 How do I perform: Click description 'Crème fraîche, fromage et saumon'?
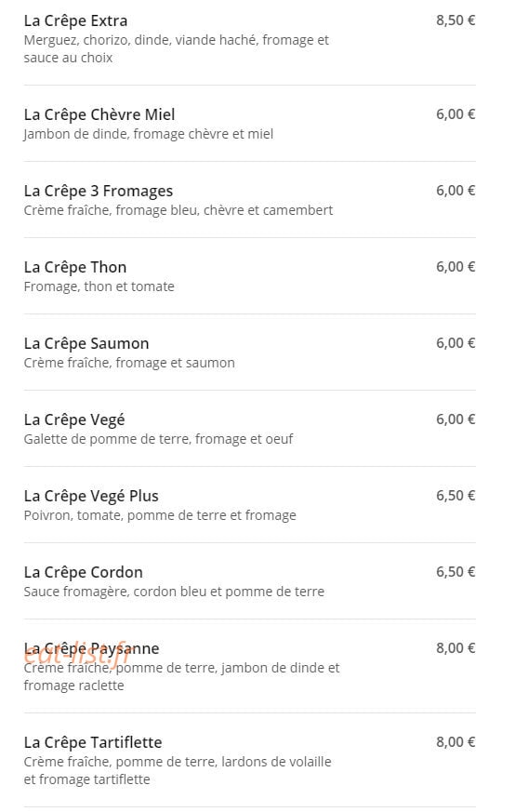pyautogui.click(x=129, y=363)
